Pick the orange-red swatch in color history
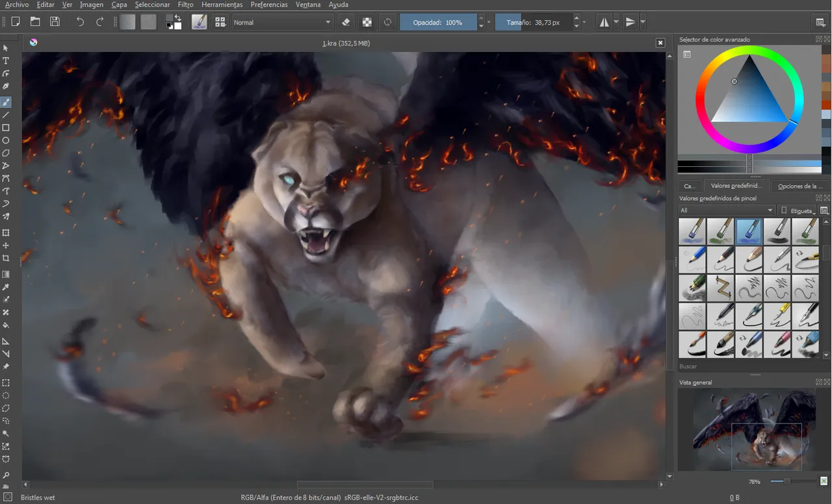The height and width of the screenshot is (504, 832). pyautogui.click(x=826, y=105)
